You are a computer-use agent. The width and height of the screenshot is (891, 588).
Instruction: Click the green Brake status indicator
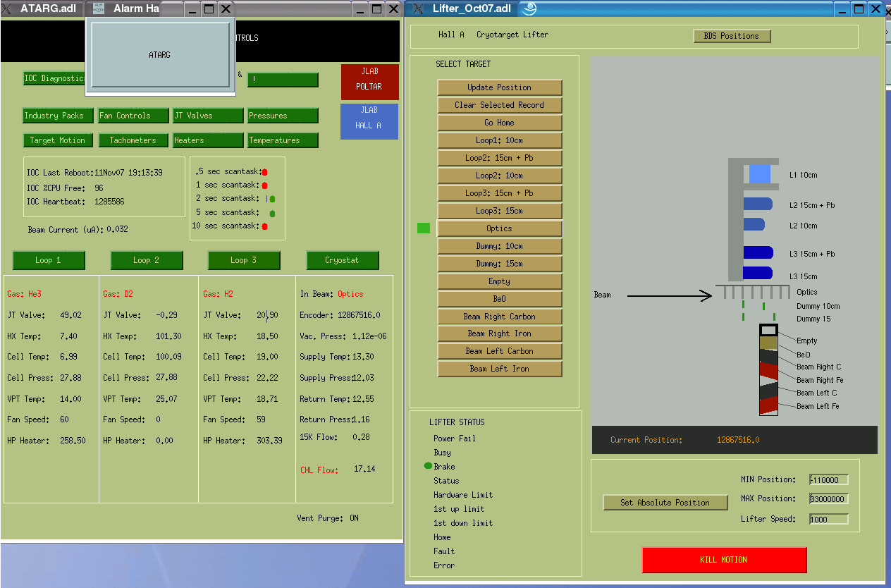(428, 466)
